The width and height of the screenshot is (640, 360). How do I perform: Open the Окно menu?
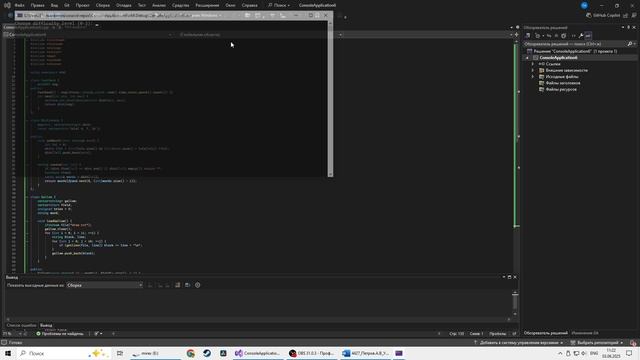click(230, 5)
